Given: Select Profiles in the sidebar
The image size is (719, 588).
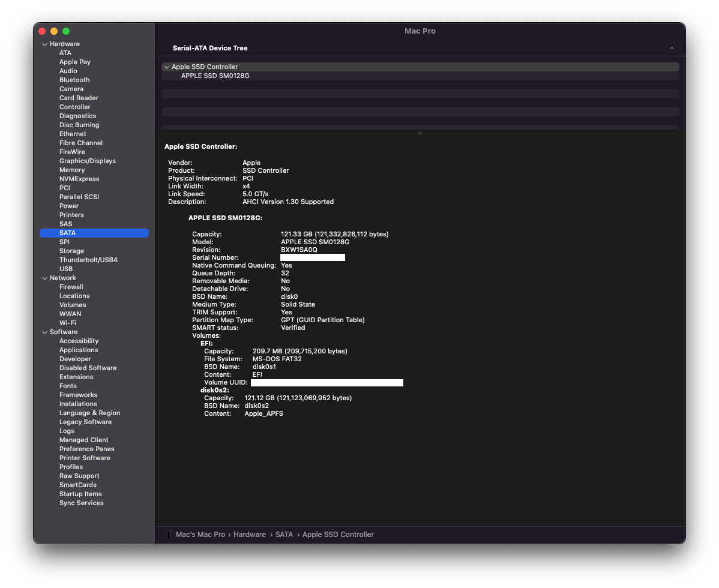Looking at the screenshot, I should point(71,467).
